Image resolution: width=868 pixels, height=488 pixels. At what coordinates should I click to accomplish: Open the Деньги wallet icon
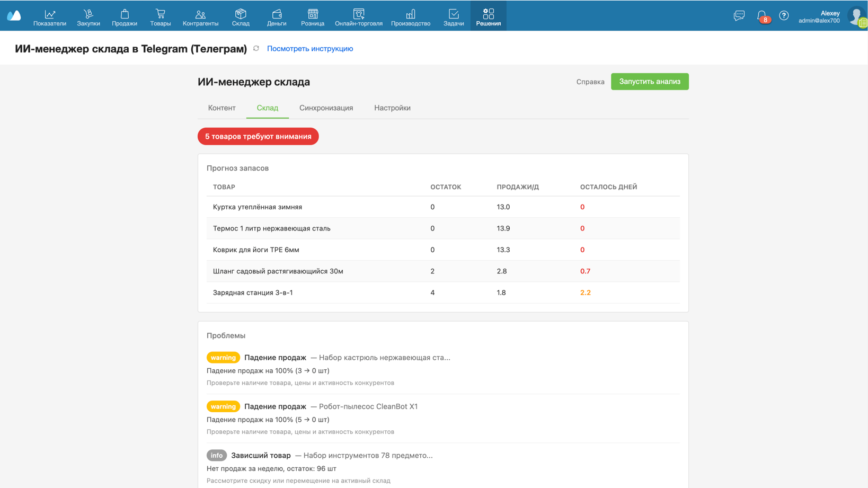tap(277, 14)
